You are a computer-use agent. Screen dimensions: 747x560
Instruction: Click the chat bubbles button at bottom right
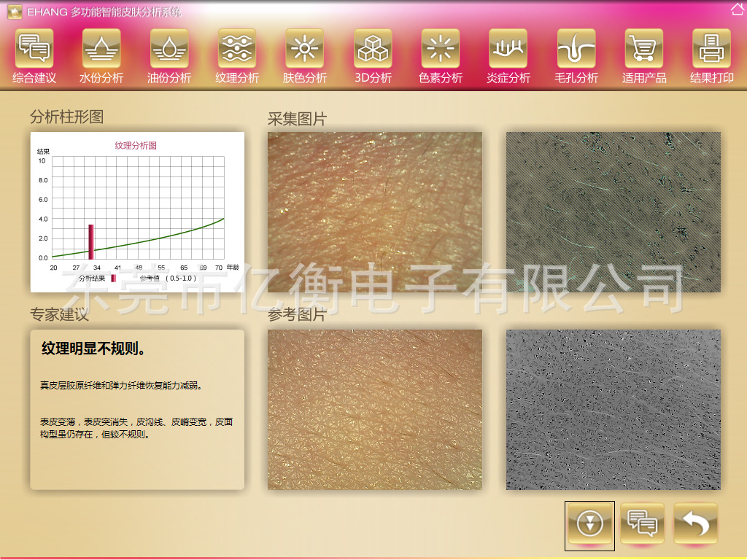point(643,524)
